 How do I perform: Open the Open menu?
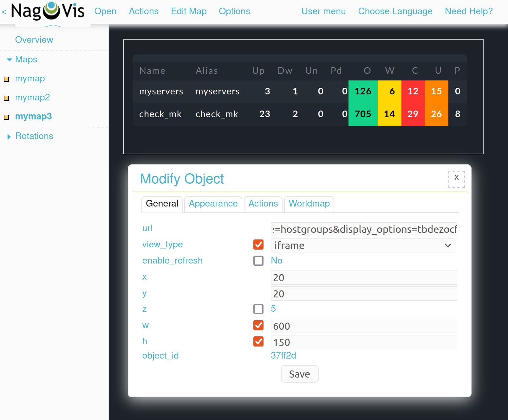(105, 11)
